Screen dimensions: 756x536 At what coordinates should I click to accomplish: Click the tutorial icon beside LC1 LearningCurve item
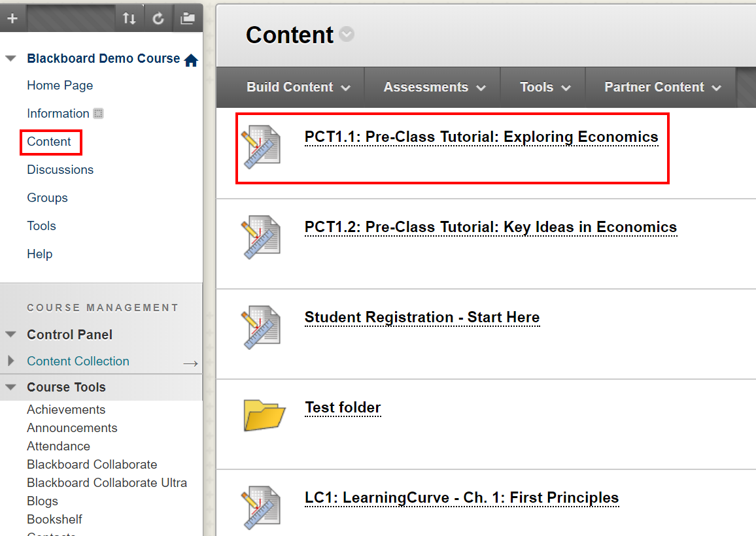261,507
